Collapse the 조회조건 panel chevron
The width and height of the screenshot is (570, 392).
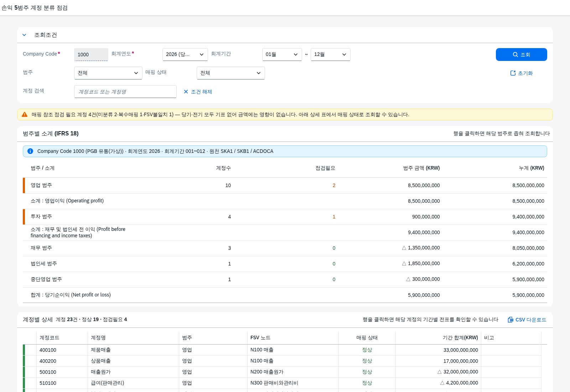coord(24,35)
